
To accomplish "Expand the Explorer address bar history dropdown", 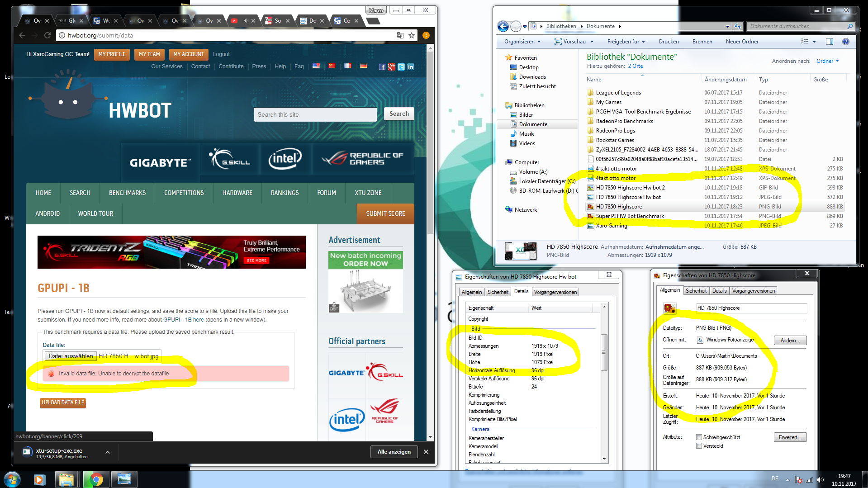I will coord(727,26).
